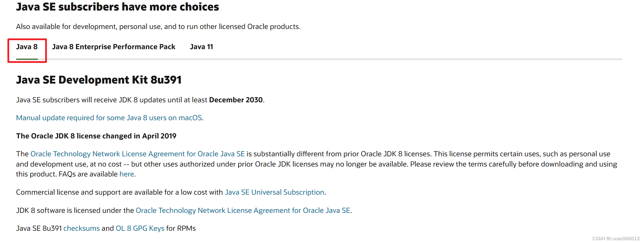
Task: Open the FAQs using the 'here' link
Action: click(x=127, y=174)
